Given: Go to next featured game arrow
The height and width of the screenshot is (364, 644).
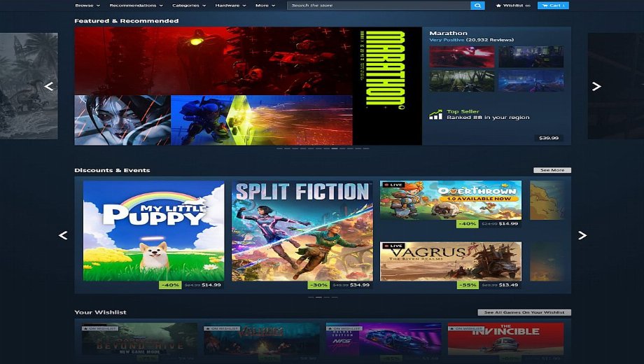Looking at the screenshot, I should coord(596,87).
